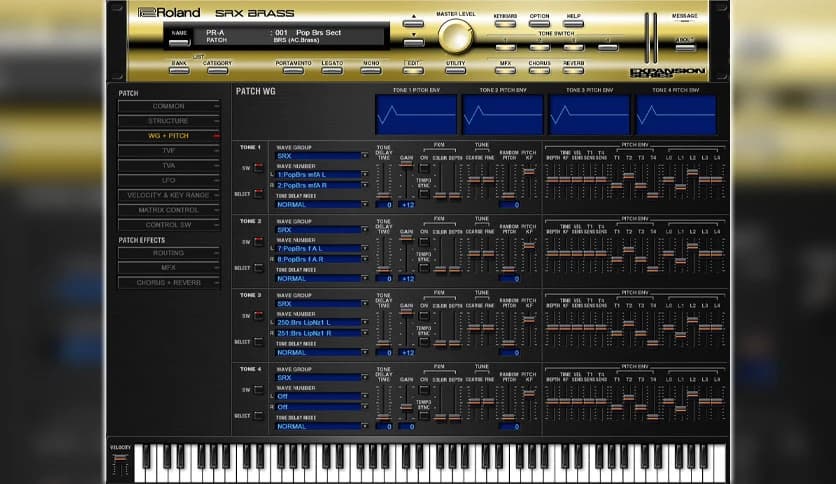Enable Tempo Sync for Tone 1
Screen dimensions: 836x484
(424, 194)
